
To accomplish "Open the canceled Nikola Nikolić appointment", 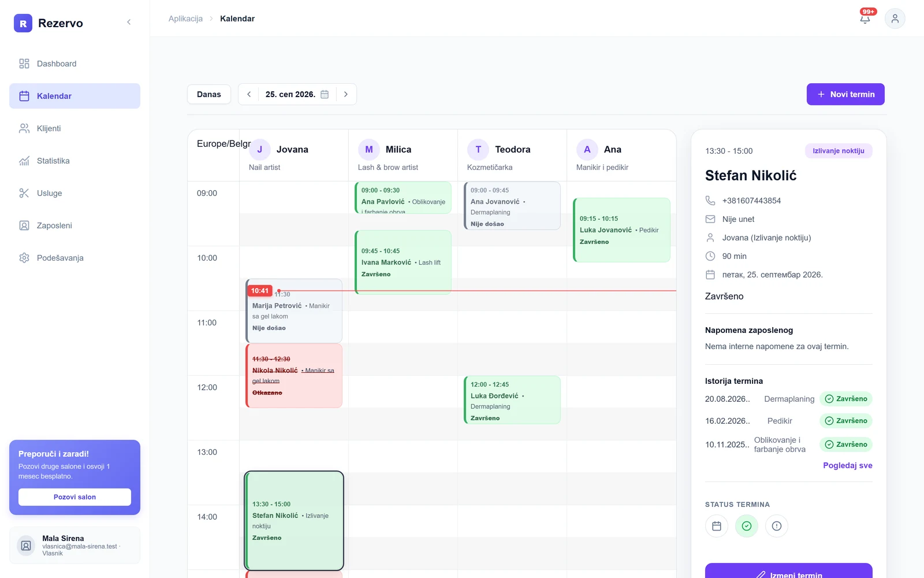I will coord(294,376).
